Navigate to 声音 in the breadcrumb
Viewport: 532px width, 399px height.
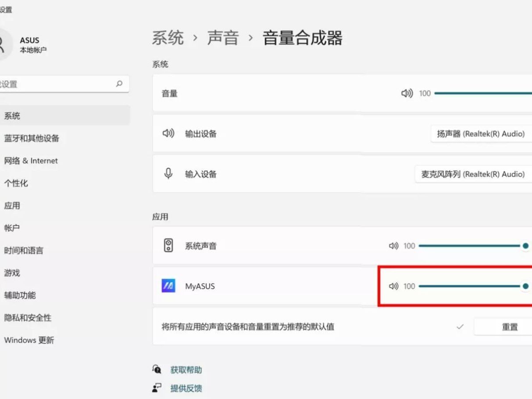223,38
